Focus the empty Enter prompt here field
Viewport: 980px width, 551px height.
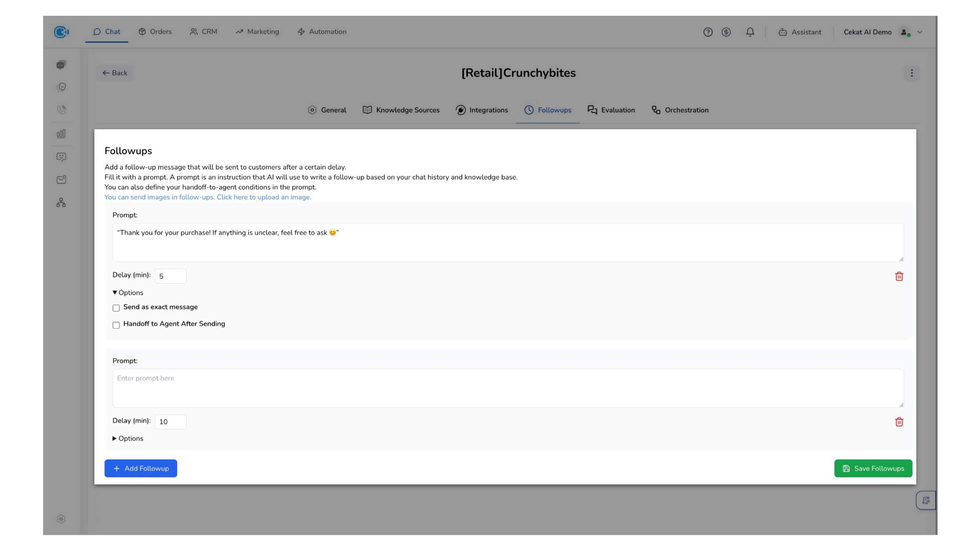coord(508,388)
